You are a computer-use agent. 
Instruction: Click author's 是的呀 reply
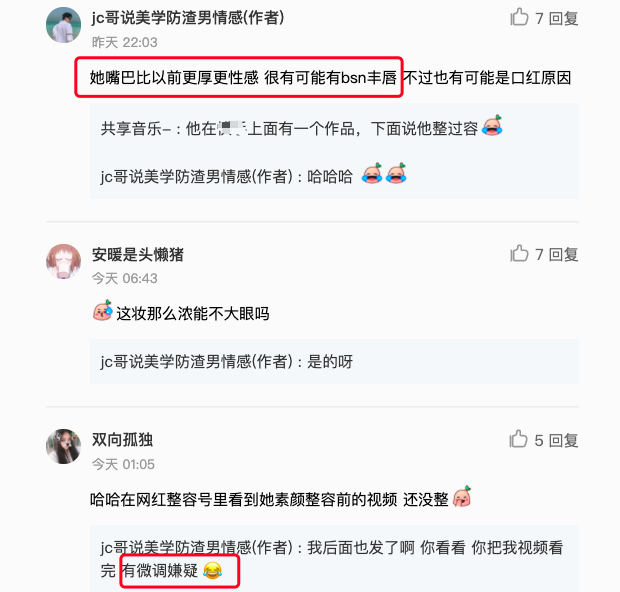(226, 361)
